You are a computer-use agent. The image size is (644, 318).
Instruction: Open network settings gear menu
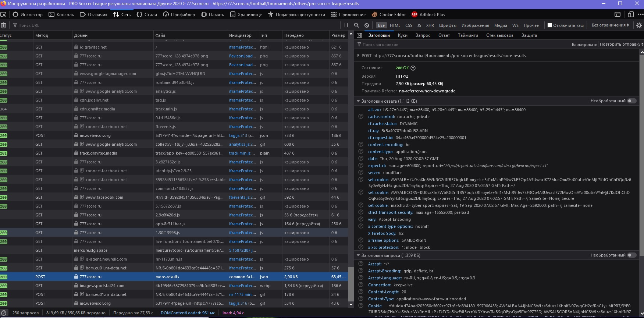(639, 25)
